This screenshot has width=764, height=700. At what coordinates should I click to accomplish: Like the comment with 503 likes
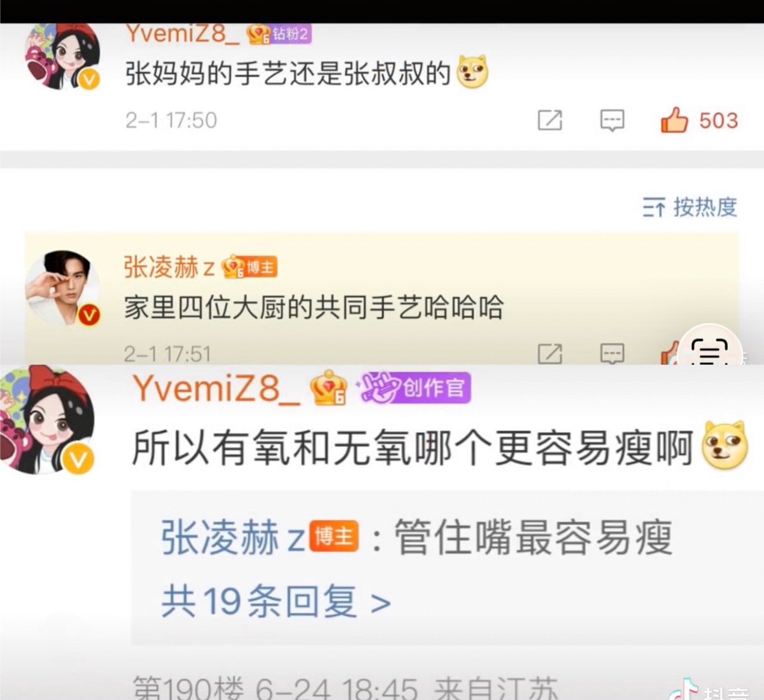(x=674, y=120)
